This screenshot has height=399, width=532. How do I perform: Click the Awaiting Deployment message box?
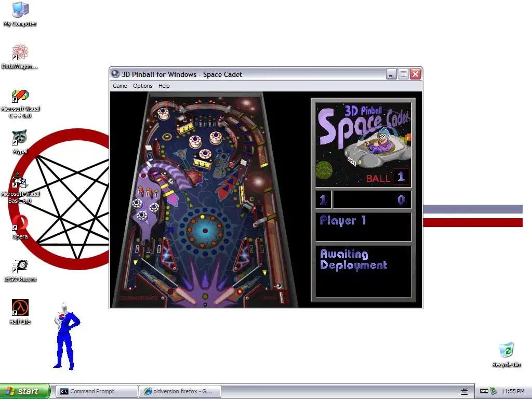coord(363,271)
